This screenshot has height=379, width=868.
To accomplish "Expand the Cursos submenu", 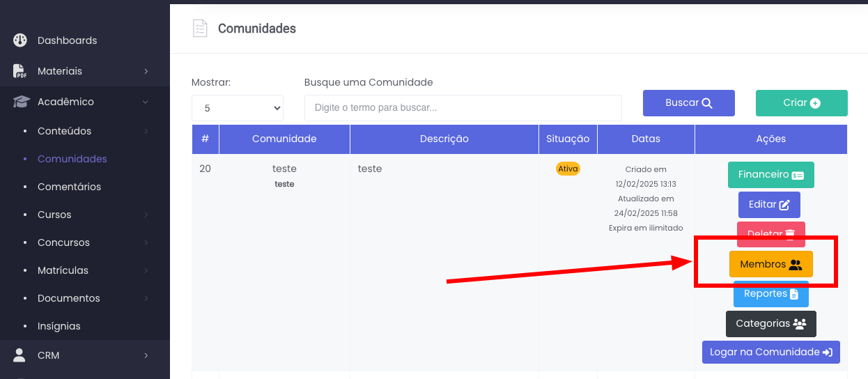I will pyautogui.click(x=146, y=215).
